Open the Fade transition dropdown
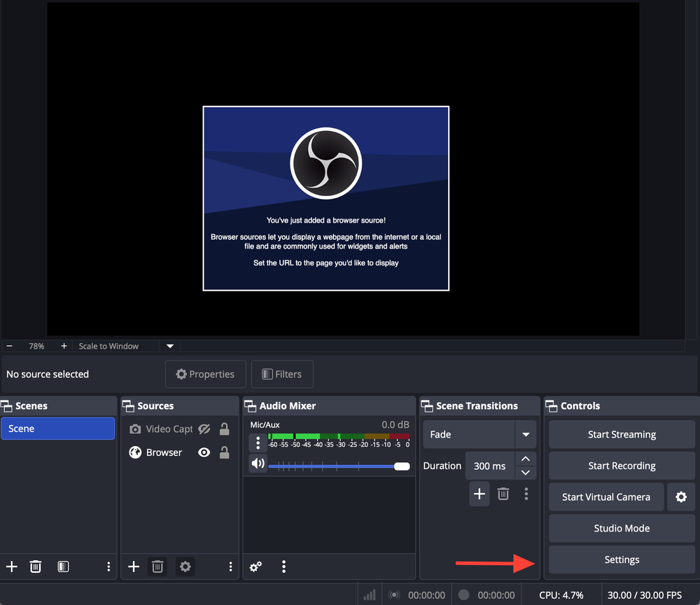Viewport: 700px width, 605px height. click(525, 434)
